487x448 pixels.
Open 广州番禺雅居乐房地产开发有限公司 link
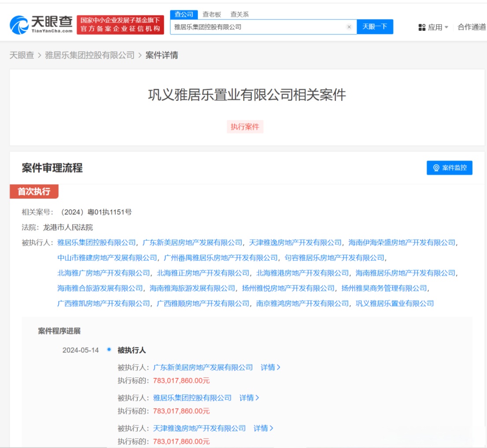[221, 258]
